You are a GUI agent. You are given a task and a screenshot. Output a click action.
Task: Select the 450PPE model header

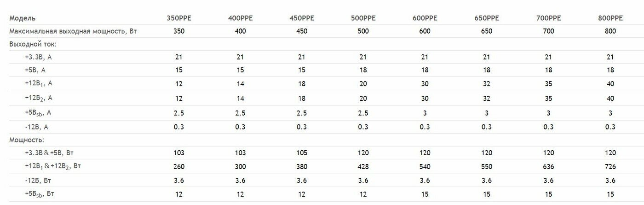(302, 18)
